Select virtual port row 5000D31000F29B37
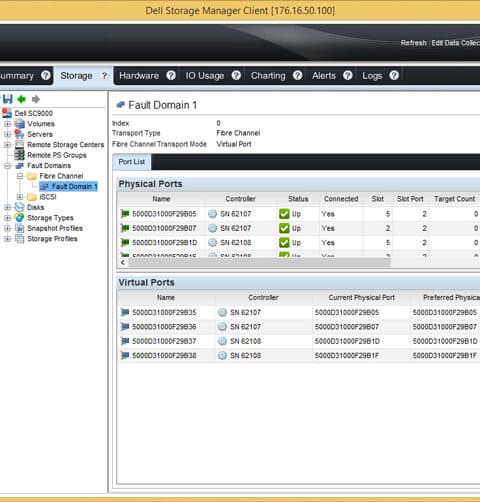 click(x=298, y=341)
